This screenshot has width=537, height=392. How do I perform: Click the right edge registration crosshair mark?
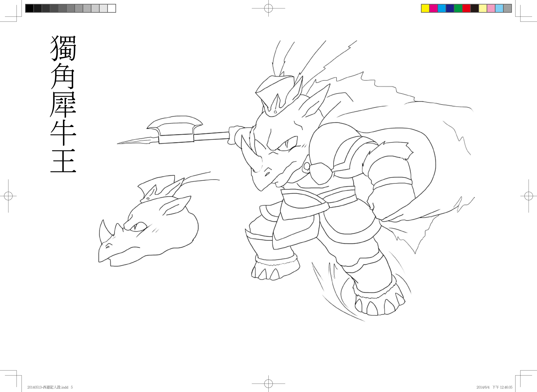point(528,196)
